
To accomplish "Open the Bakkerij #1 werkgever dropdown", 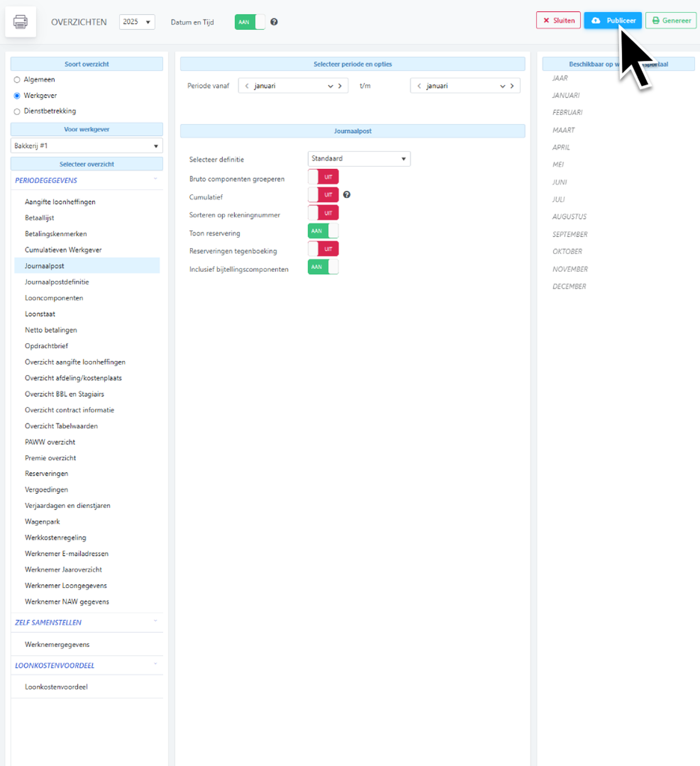I will click(87, 146).
